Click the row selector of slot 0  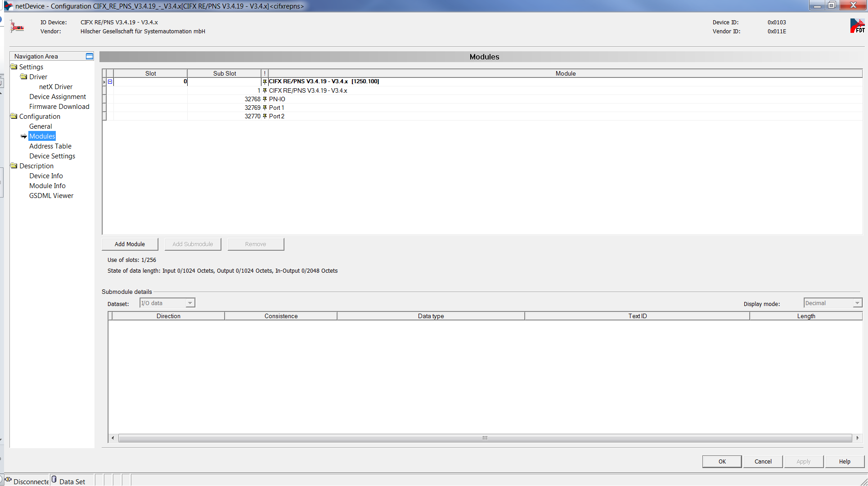pos(104,81)
